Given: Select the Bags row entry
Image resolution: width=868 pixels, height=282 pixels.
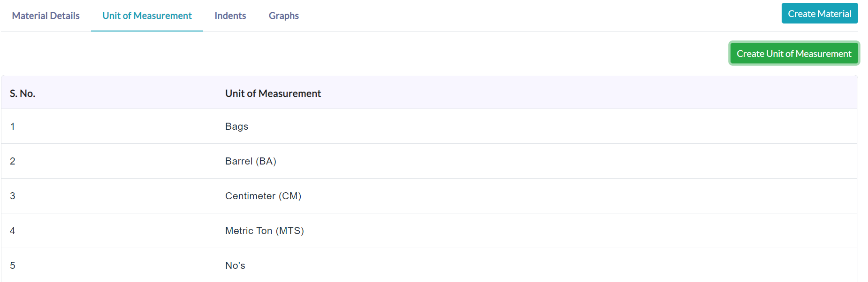Looking at the screenshot, I should pos(429,126).
